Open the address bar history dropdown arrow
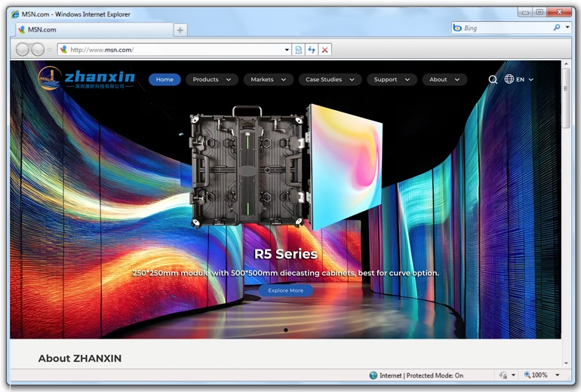The image size is (581, 392). pyautogui.click(x=287, y=50)
